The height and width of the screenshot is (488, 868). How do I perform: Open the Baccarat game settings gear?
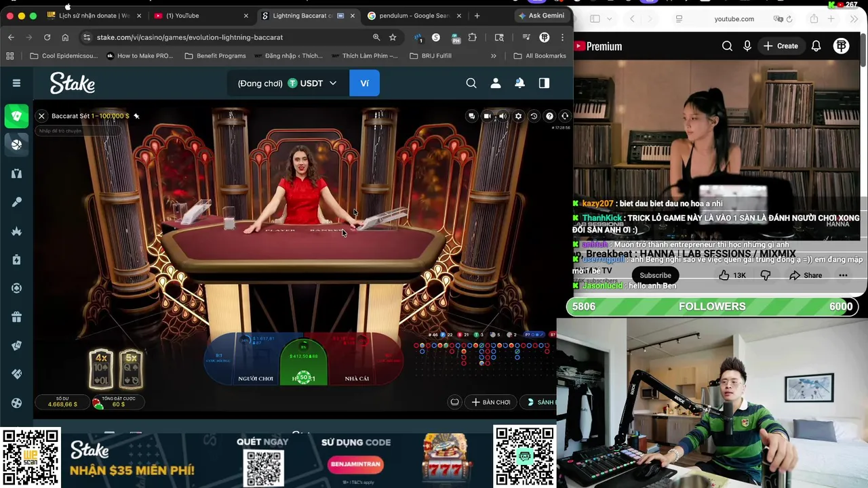click(518, 116)
